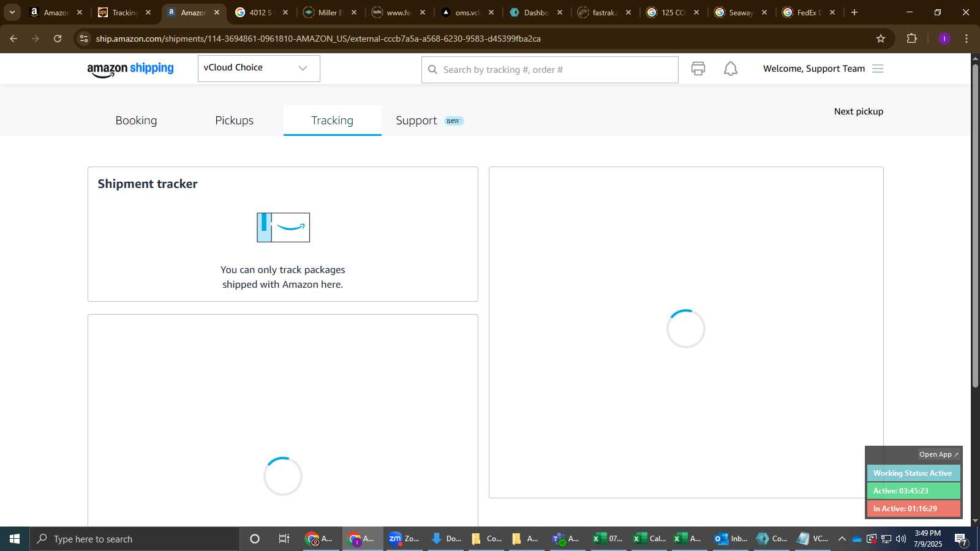980x551 pixels.
Task: Open a new browser tab
Action: pyautogui.click(x=854, y=12)
